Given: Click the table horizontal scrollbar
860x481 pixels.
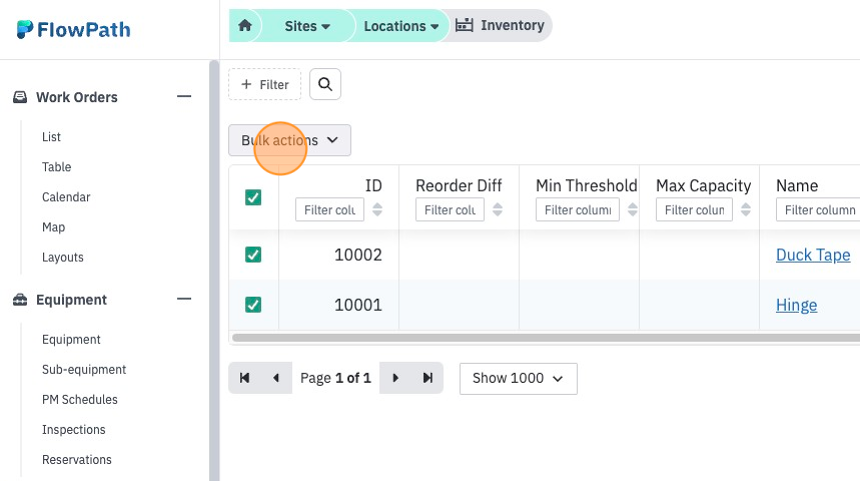Looking at the screenshot, I should (x=546, y=338).
